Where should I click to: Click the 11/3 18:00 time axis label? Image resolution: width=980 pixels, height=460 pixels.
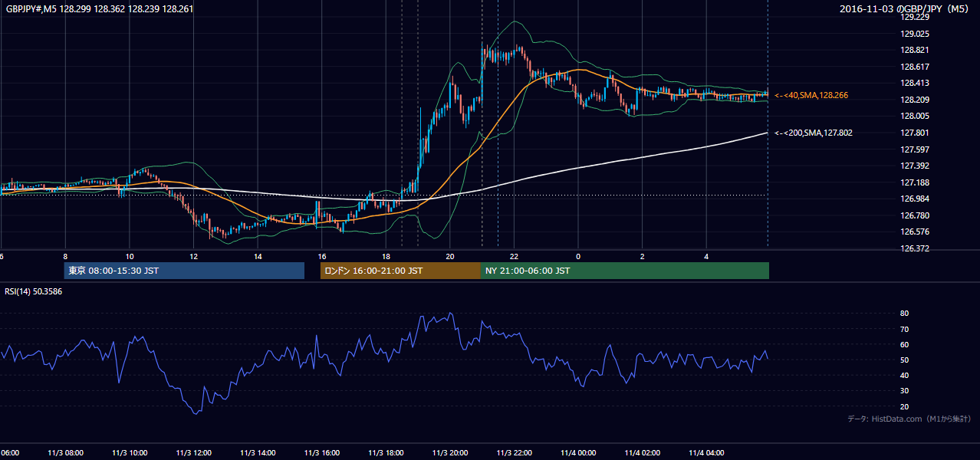[386, 452]
